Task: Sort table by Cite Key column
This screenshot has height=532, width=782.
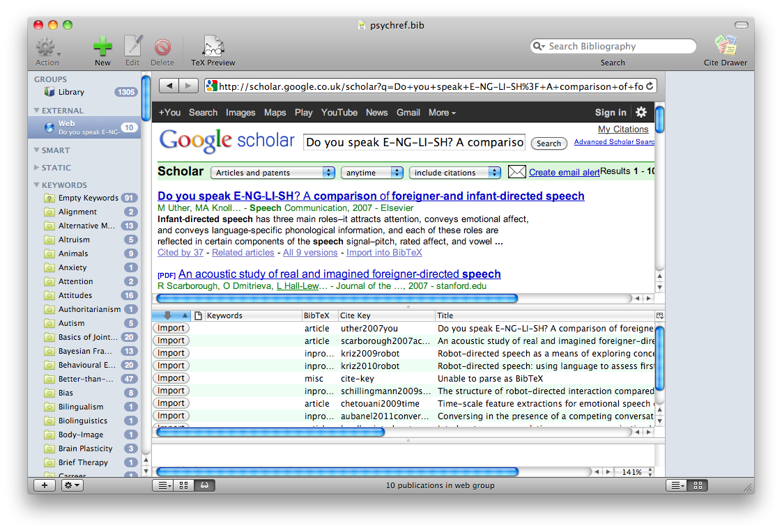Action: [x=387, y=315]
